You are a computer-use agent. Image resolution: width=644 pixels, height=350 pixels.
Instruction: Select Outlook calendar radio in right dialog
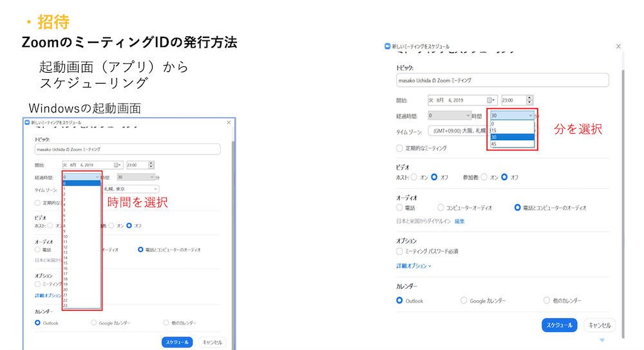(x=399, y=300)
